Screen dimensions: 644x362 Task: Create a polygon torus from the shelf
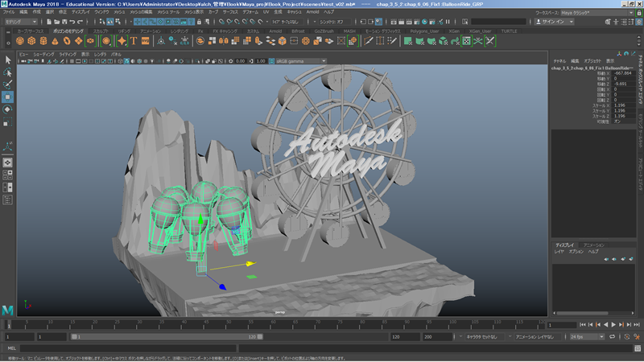click(67, 41)
